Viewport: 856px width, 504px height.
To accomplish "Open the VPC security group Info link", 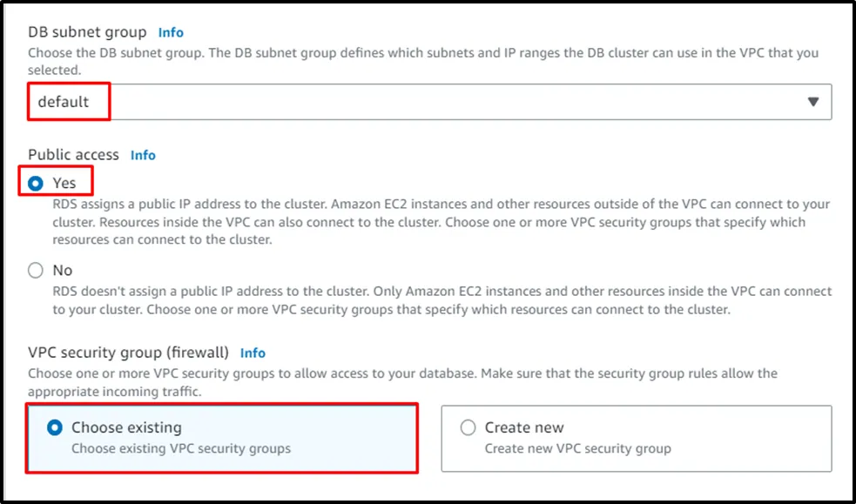I will click(253, 353).
